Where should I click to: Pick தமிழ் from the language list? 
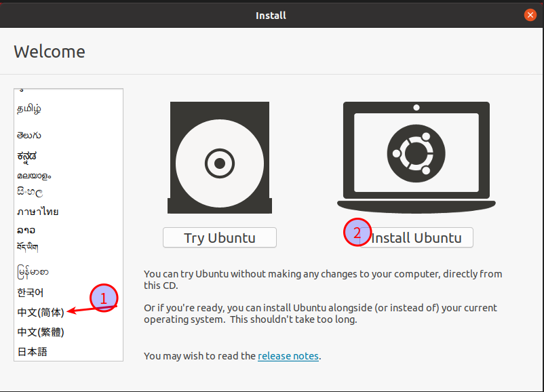(x=29, y=109)
